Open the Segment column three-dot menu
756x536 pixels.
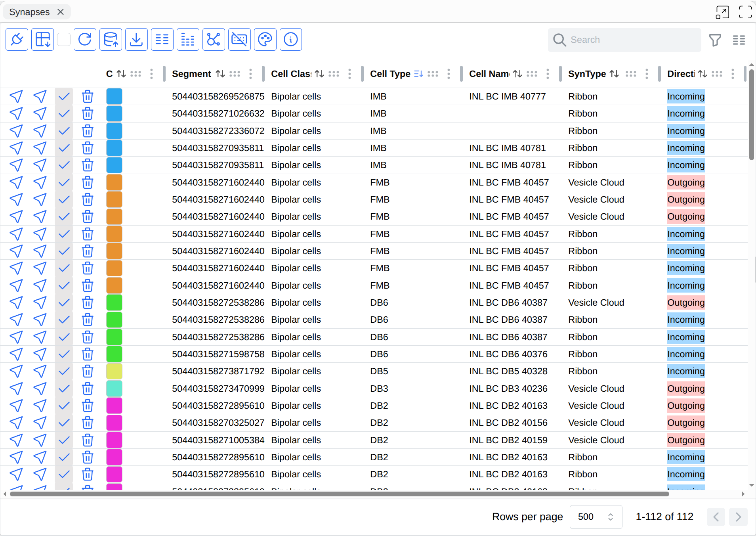pyautogui.click(x=250, y=74)
